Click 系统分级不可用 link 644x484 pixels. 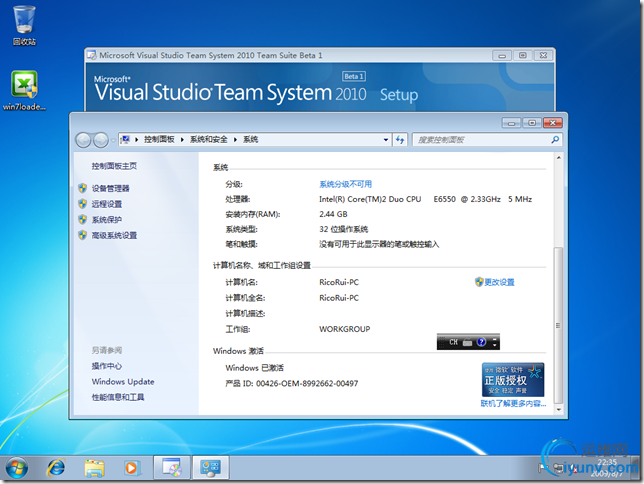(x=345, y=184)
